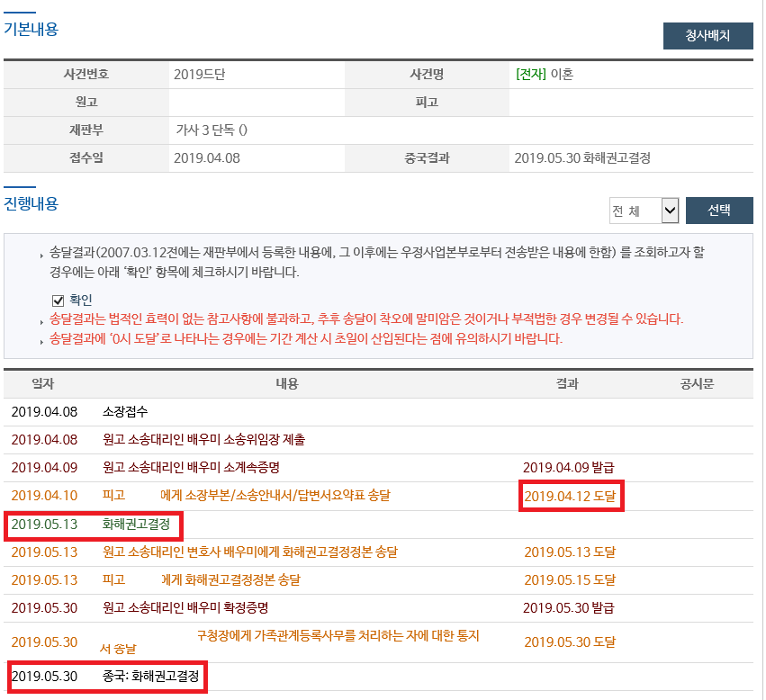Click the 소송위임장 제출 row
Screen dimensions: 766x700
coord(203,440)
